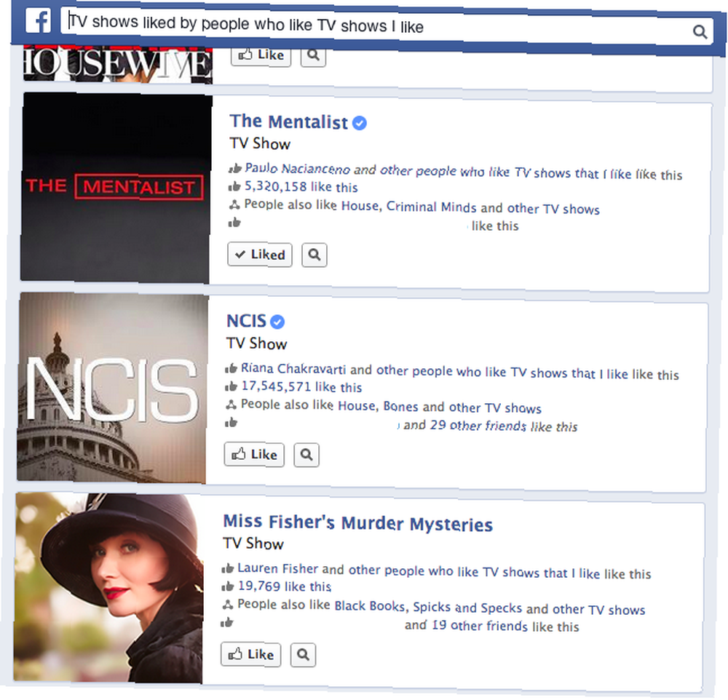
Task: Open the Criminal Minds link
Action: (431, 207)
